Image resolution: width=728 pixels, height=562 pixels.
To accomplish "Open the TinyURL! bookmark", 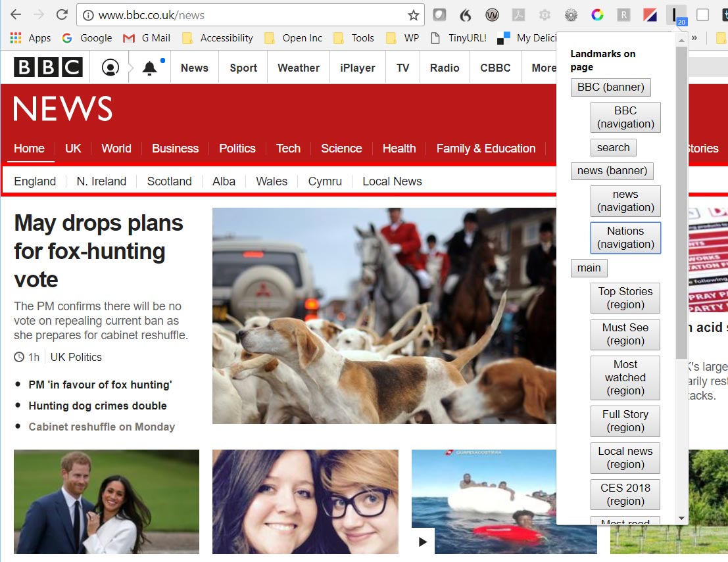I will [x=458, y=38].
